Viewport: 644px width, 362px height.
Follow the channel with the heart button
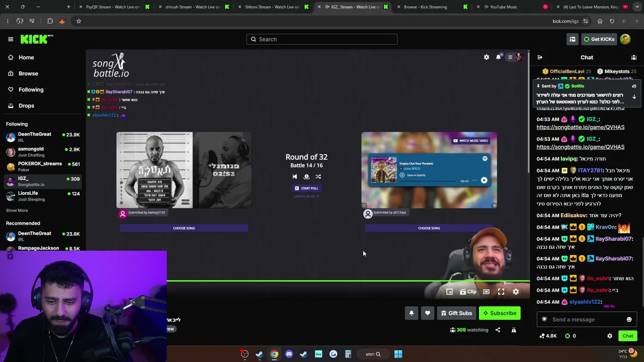click(428, 313)
